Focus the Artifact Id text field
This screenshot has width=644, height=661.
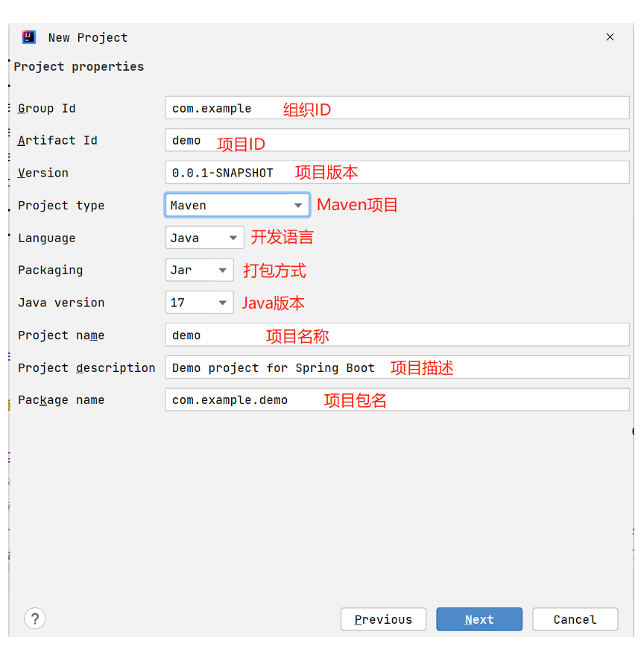[397, 140]
